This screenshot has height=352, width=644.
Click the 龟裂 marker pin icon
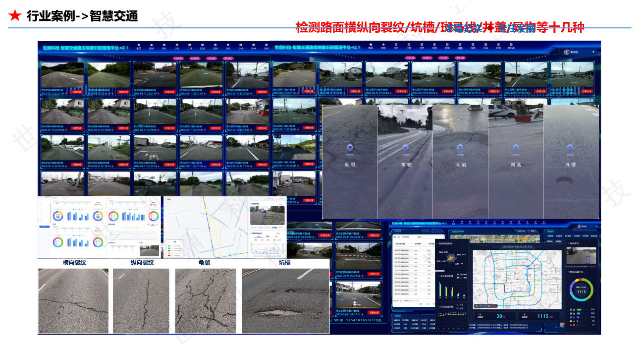[351, 147]
